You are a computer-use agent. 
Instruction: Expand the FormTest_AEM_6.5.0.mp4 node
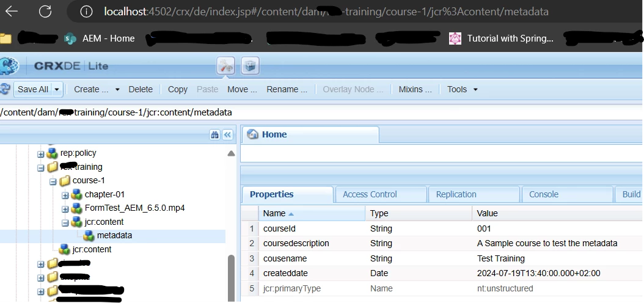click(x=65, y=210)
